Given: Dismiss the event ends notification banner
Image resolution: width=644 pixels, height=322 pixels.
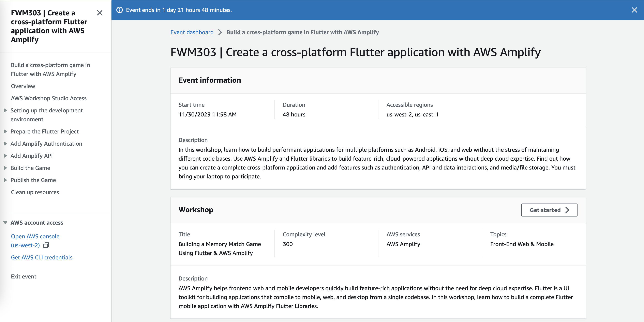Looking at the screenshot, I should tap(634, 10).
